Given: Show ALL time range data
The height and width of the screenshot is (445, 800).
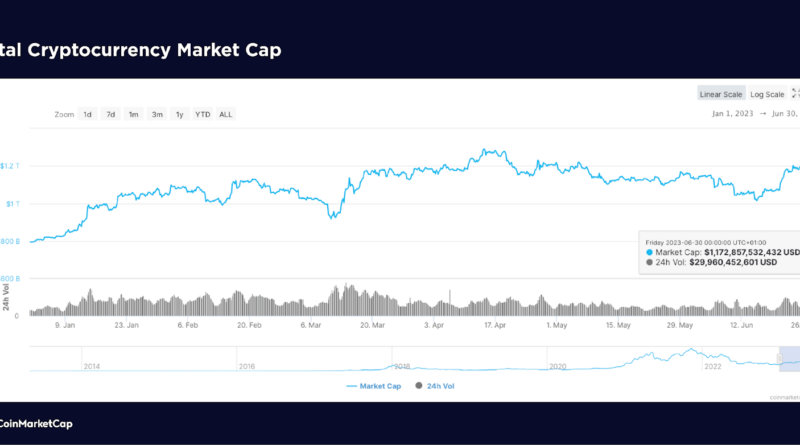Looking at the screenshot, I should [x=226, y=114].
